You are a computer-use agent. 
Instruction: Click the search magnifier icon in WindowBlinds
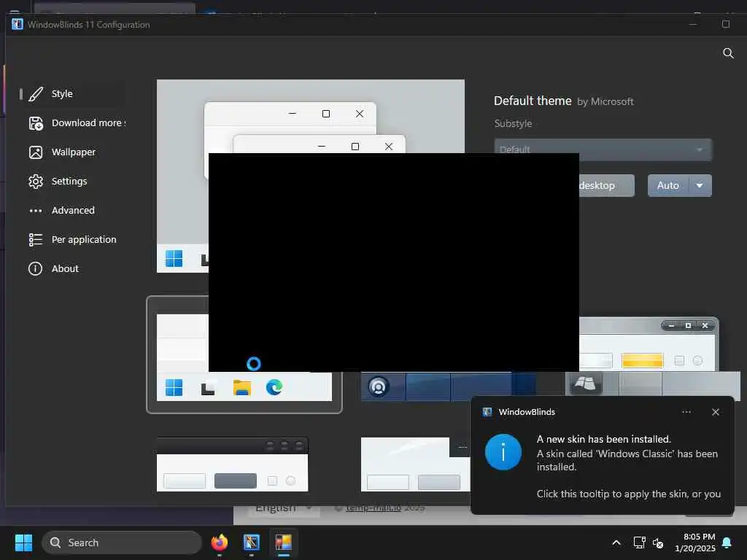pos(728,52)
